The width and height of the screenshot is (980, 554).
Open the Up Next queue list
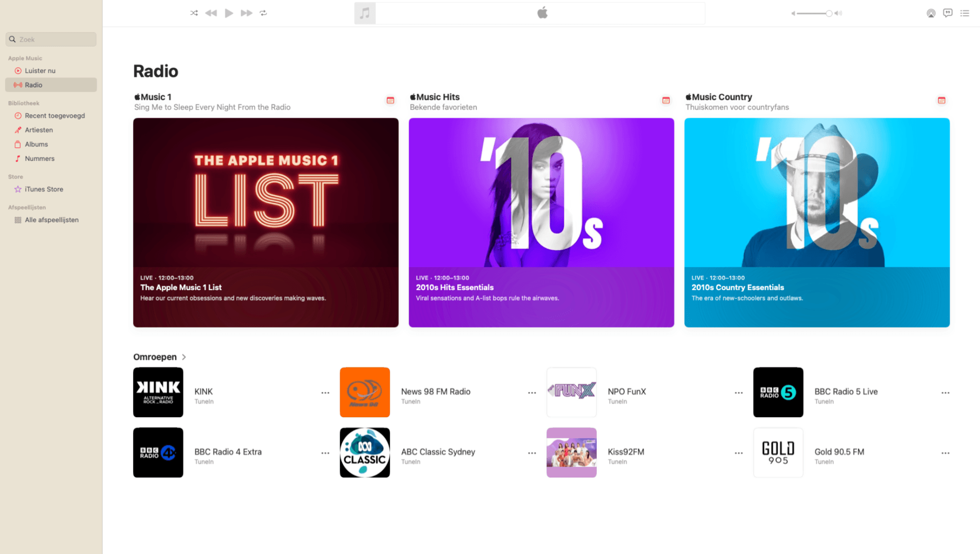coord(965,13)
